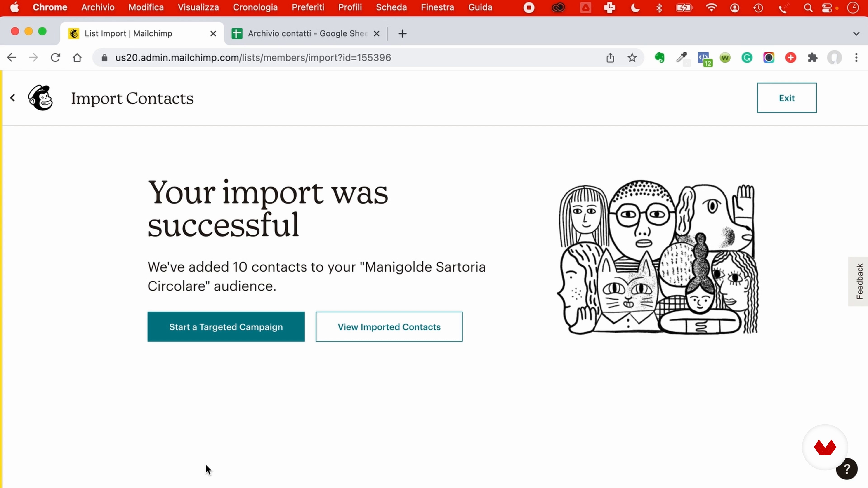This screenshot has height=488, width=868.
Task: Exit the Import Contacts flow
Action: point(786,98)
